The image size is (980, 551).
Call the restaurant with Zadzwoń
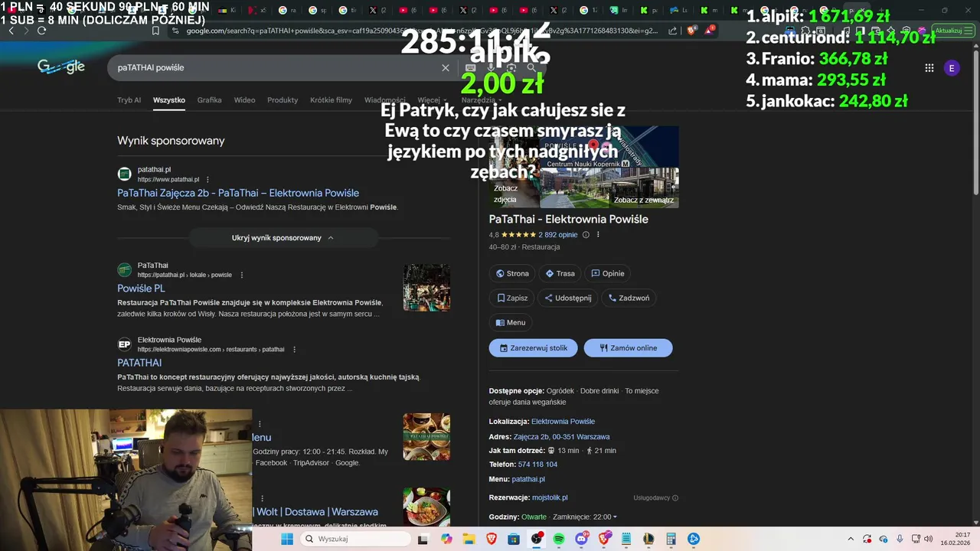(629, 298)
